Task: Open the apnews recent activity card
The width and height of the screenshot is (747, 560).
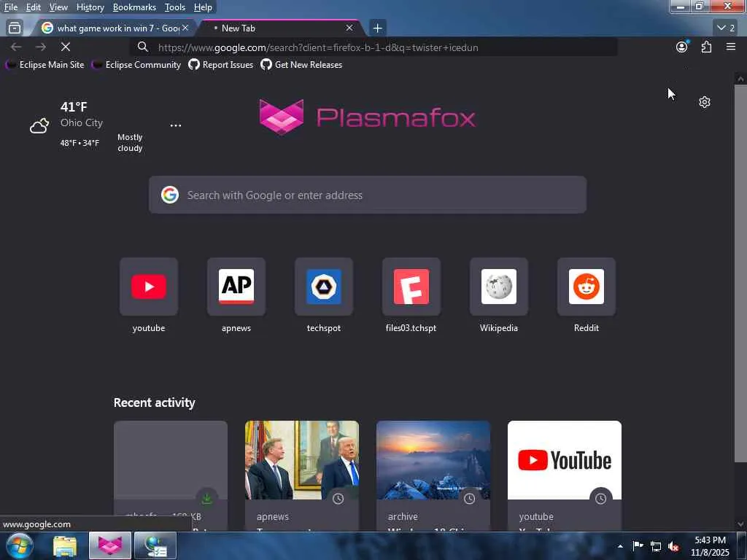Action: (x=302, y=475)
